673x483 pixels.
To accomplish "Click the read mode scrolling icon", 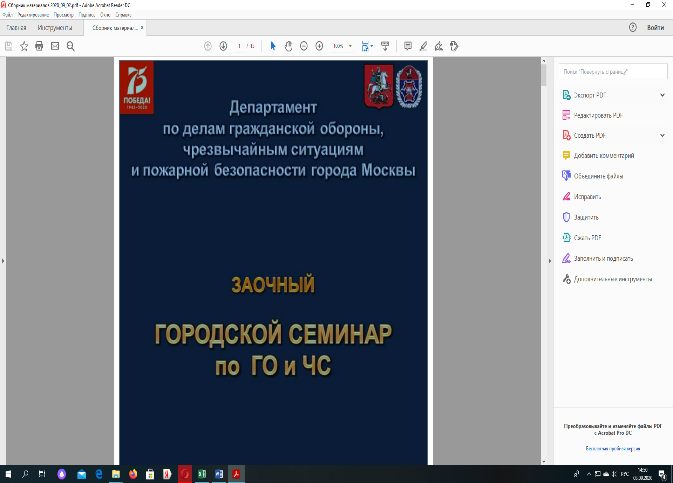I will point(385,46).
